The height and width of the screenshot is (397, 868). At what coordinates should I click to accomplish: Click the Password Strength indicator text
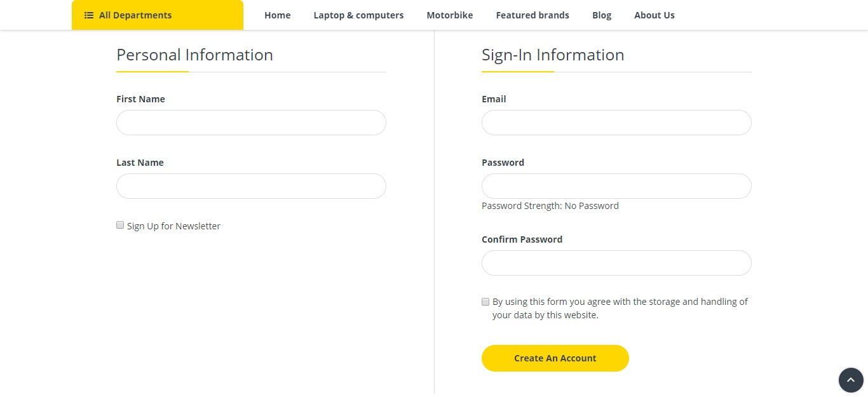coord(550,206)
